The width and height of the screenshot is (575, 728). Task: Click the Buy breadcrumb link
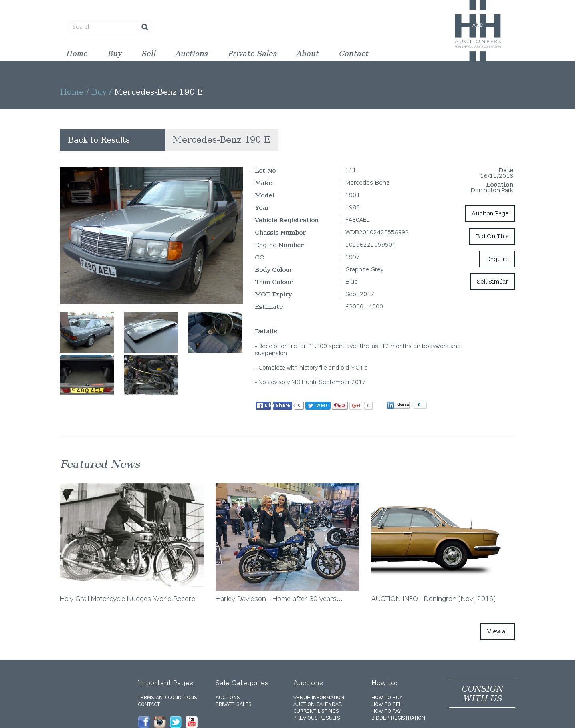pyautogui.click(x=99, y=92)
